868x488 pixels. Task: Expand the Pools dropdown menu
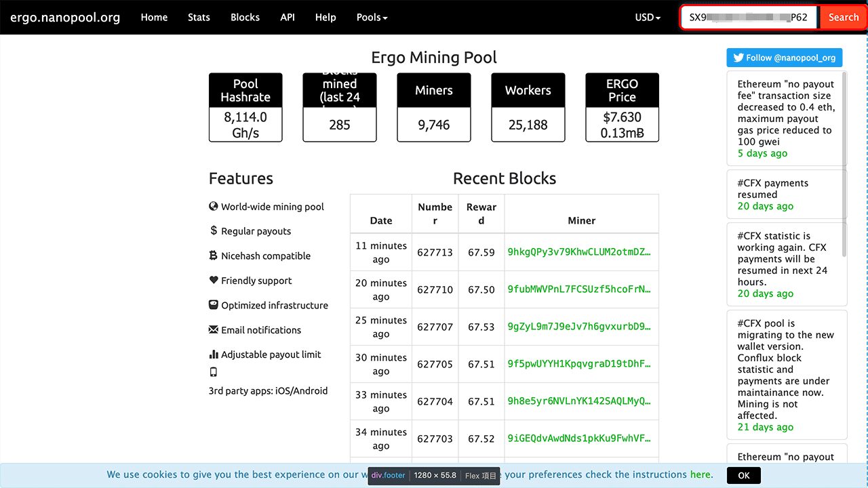tap(372, 18)
